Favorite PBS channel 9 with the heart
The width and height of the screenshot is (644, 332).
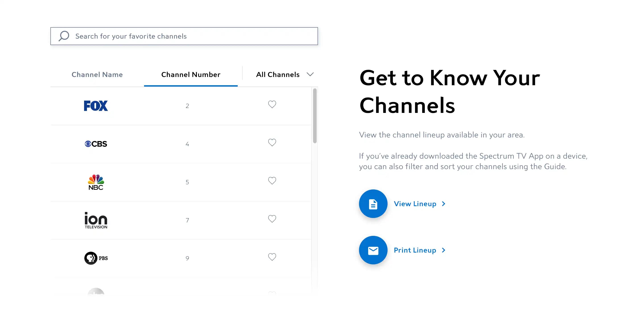pyautogui.click(x=272, y=257)
